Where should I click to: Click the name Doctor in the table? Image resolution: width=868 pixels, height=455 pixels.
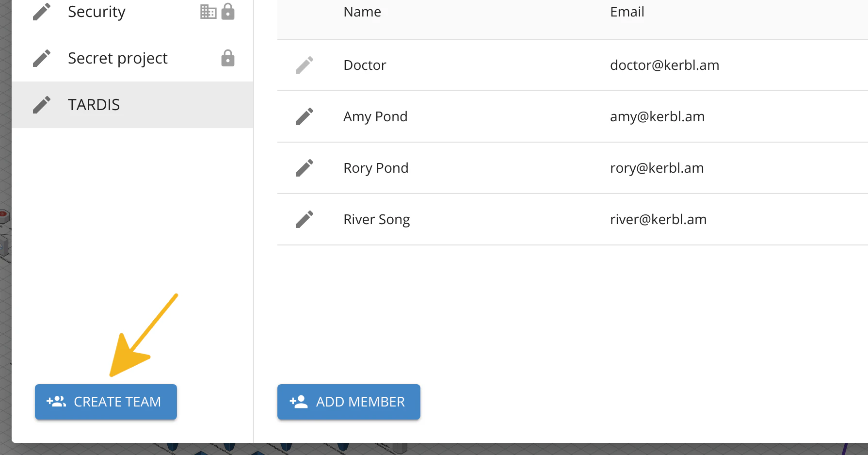(x=365, y=65)
